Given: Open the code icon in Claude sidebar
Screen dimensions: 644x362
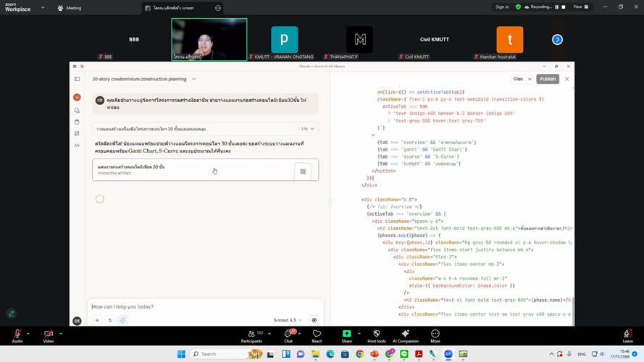Looking at the screenshot, I should click(77, 145).
